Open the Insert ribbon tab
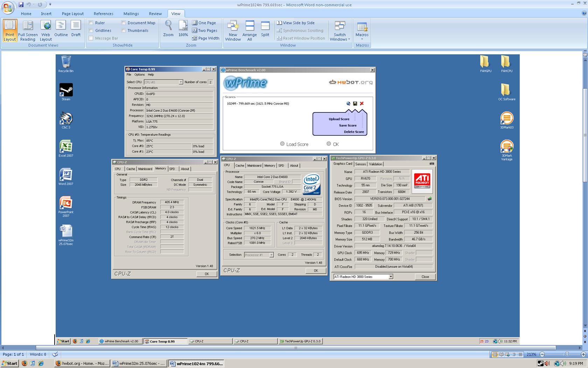 click(46, 14)
